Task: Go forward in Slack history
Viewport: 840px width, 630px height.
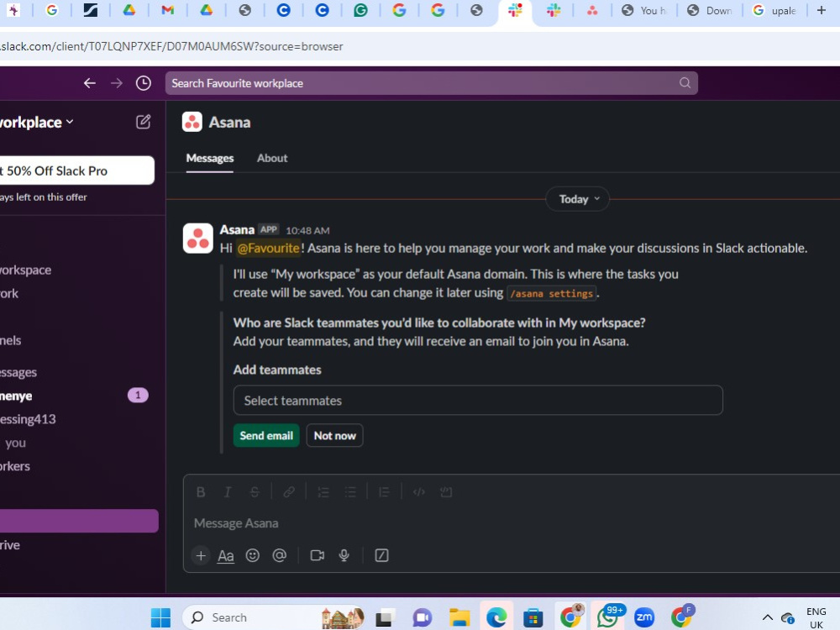Action: pos(116,83)
